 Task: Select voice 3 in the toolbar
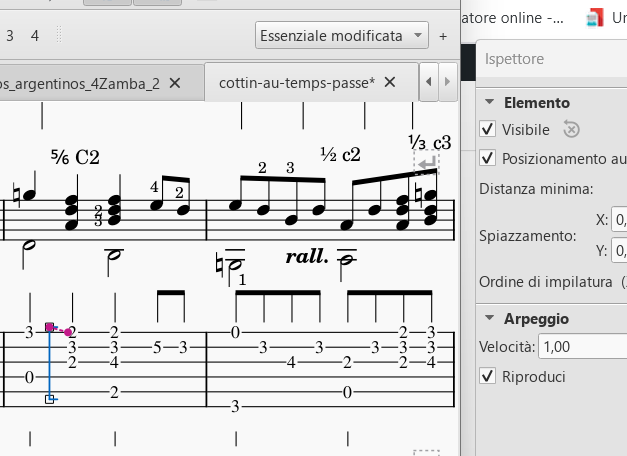click(10, 36)
